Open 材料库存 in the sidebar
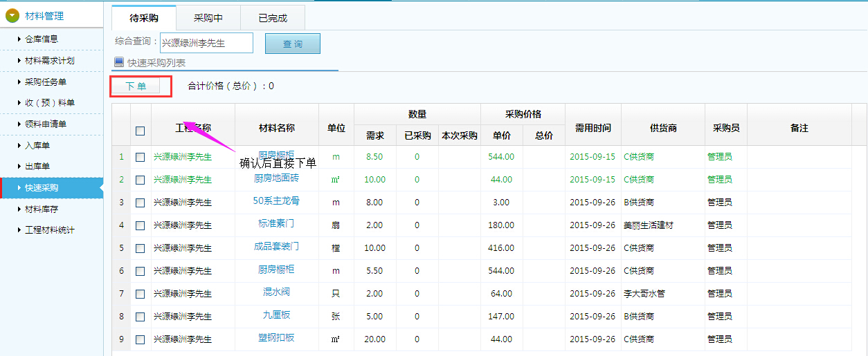This screenshot has width=868, height=356. 42,209
